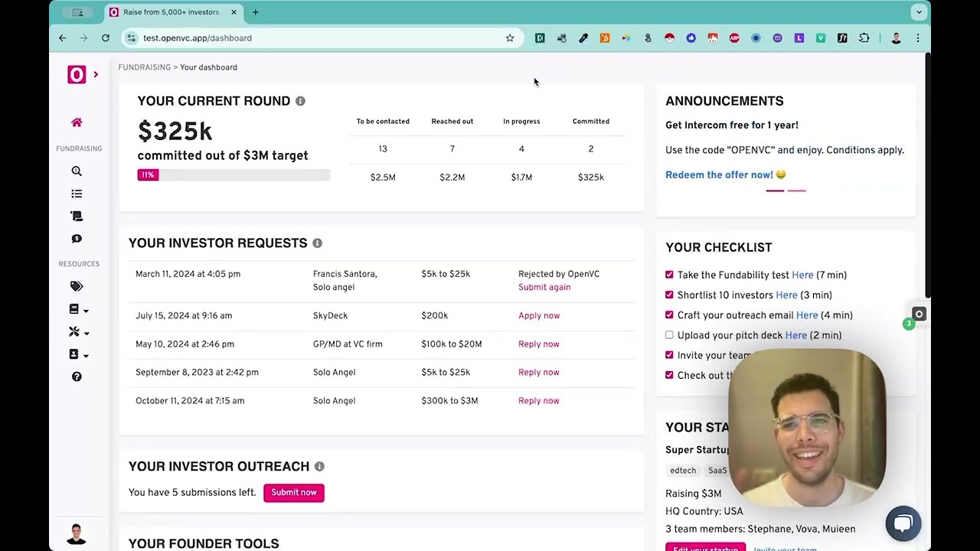Open the purple L extension icon

[799, 38]
